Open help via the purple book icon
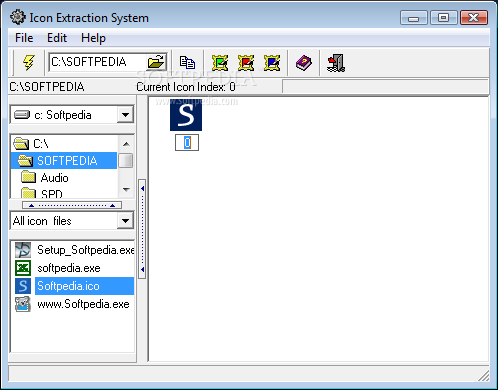The image size is (498, 390). tap(304, 63)
